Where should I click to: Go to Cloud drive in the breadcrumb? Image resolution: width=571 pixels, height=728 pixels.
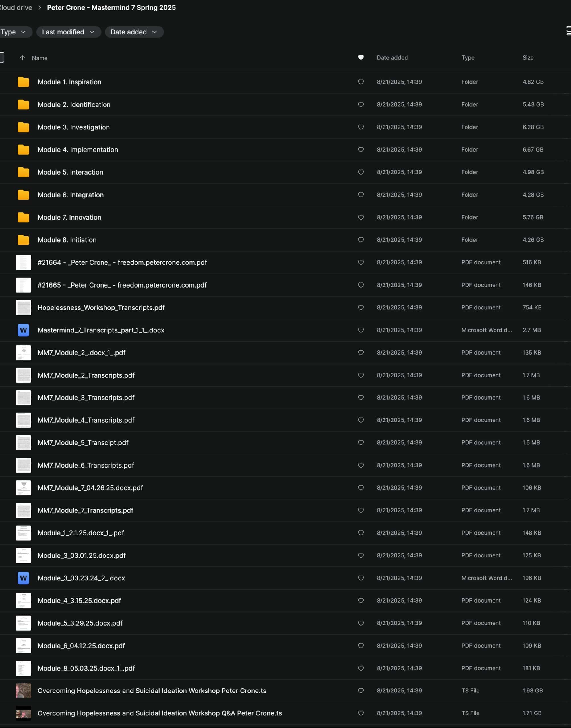(x=16, y=7)
